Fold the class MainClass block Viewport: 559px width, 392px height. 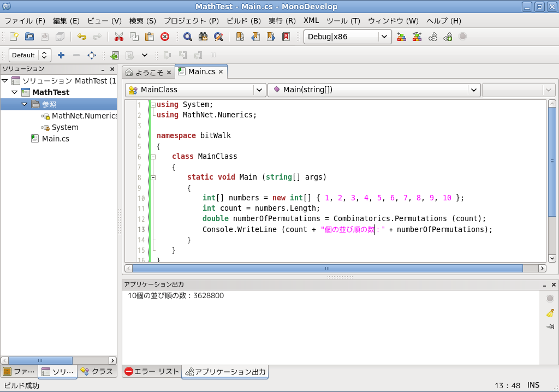153,157
